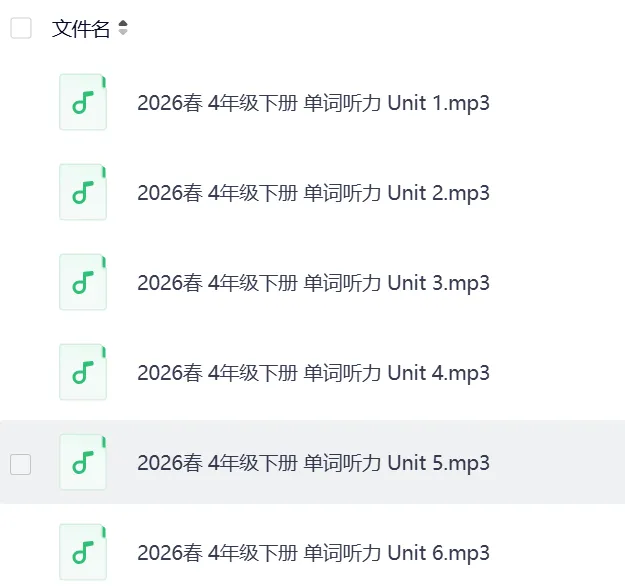
Task: Open 2026春 4年级下册 单词听力 Unit 4.mp3
Action: click(313, 373)
